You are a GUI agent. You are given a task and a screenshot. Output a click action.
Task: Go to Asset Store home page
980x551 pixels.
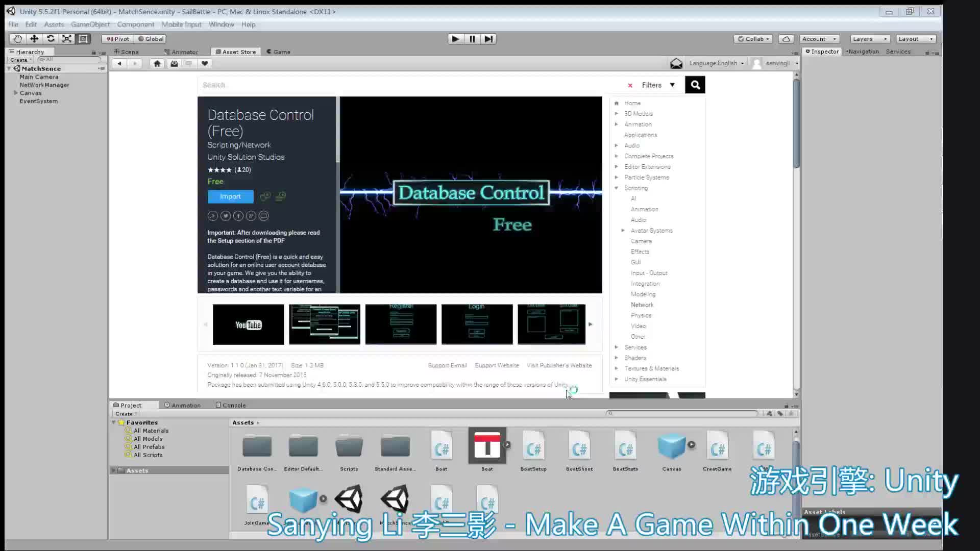(157, 63)
